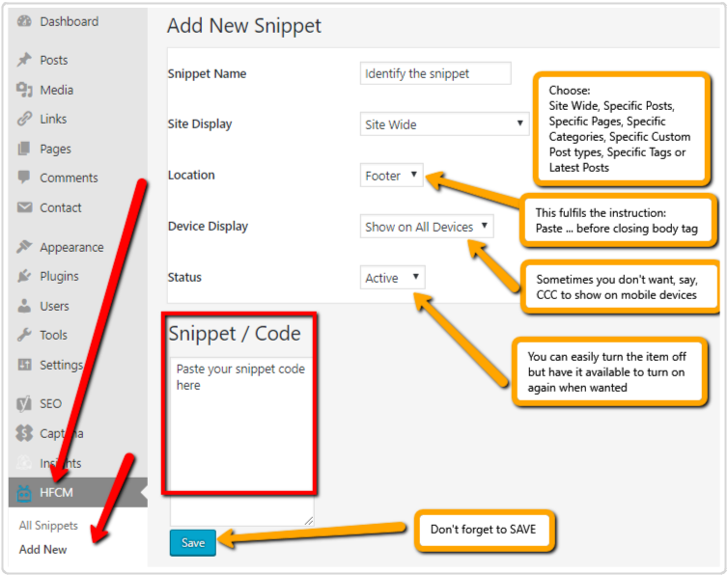Open the Add New submenu link

tap(42, 550)
